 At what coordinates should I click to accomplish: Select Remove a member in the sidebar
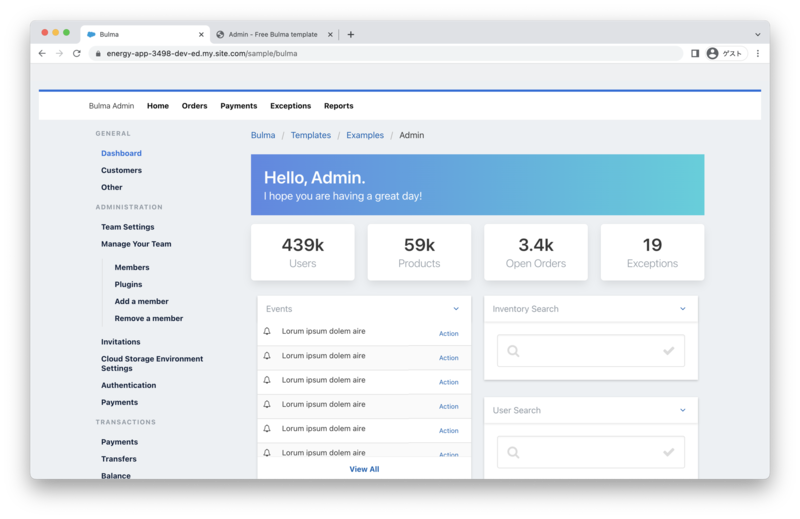click(148, 318)
